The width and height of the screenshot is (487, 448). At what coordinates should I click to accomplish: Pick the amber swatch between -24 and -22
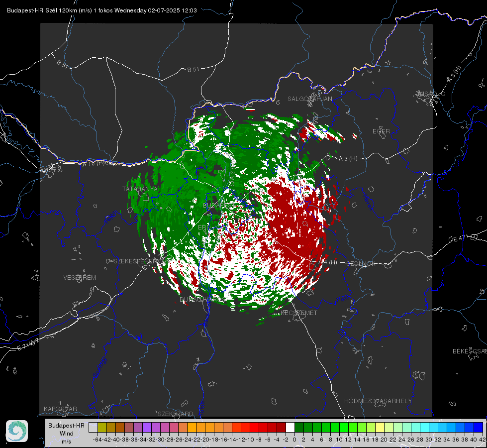tap(192, 427)
